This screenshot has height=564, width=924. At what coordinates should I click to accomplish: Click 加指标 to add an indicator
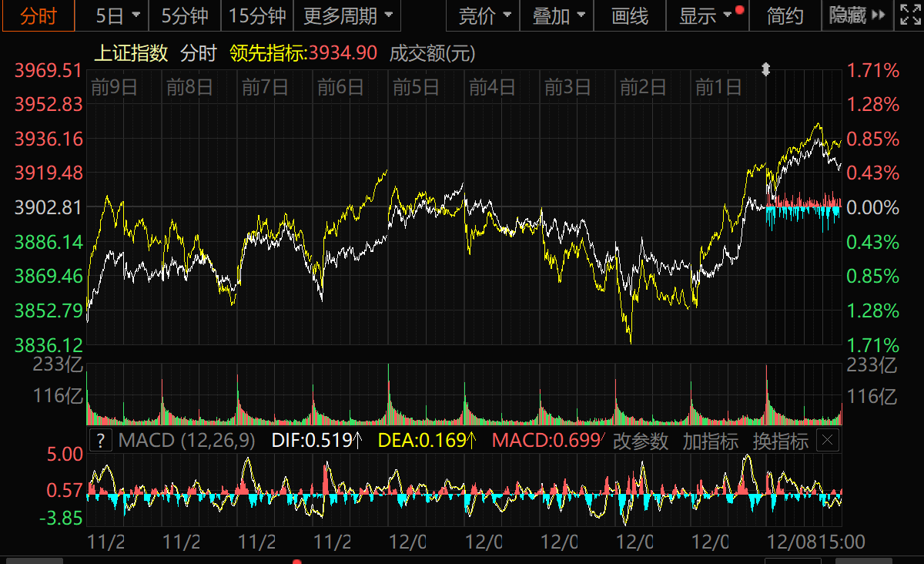click(x=710, y=441)
